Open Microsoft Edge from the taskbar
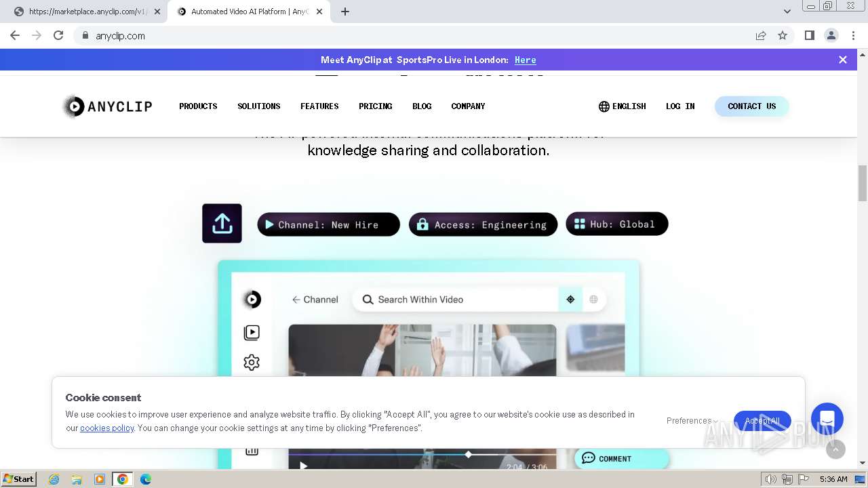 point(146,479)
